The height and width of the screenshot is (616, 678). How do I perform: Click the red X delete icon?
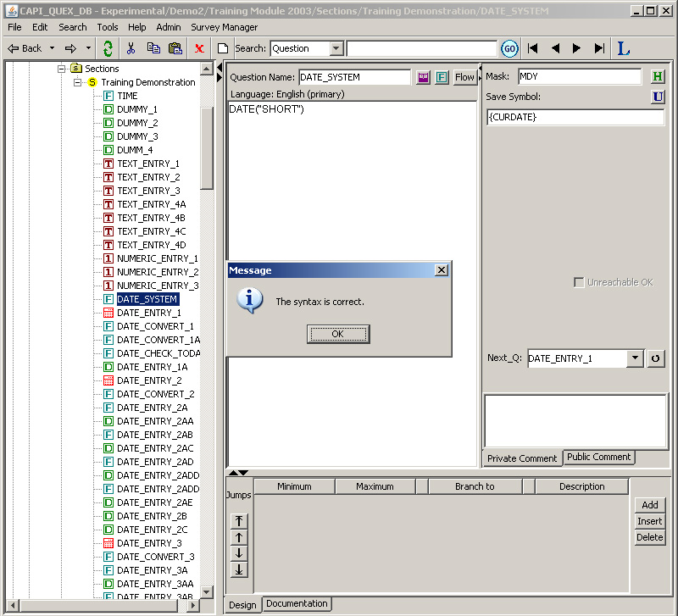point(199,48)
